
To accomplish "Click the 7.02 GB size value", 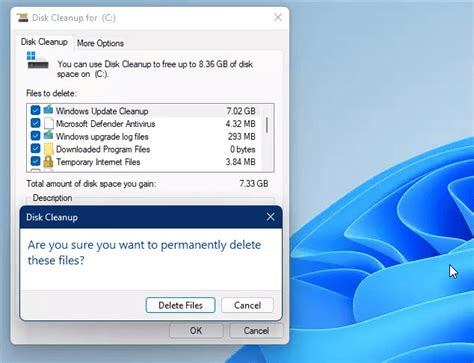I will (241, 111).
